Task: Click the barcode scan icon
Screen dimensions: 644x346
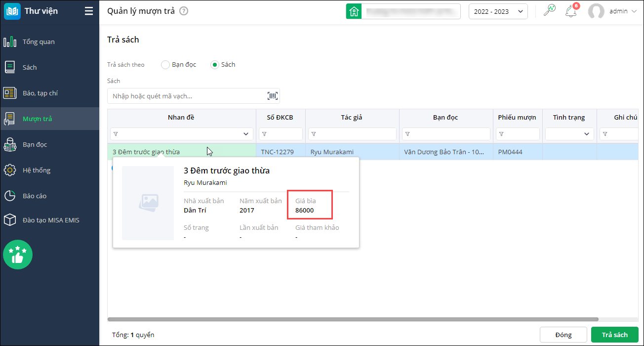Action: click(x=273, y=96)
